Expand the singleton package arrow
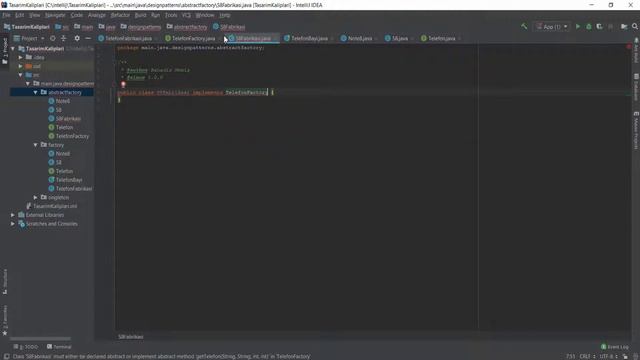 pos(36,198)
